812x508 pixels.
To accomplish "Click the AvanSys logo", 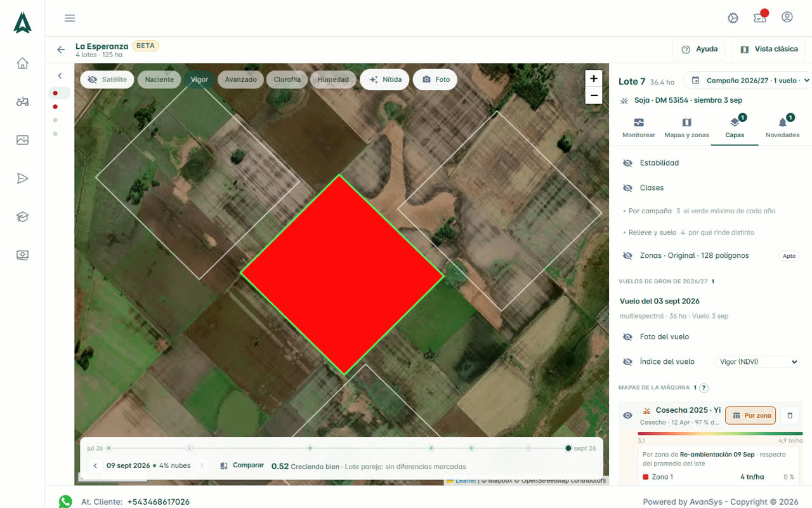I will tap(22, 23).
